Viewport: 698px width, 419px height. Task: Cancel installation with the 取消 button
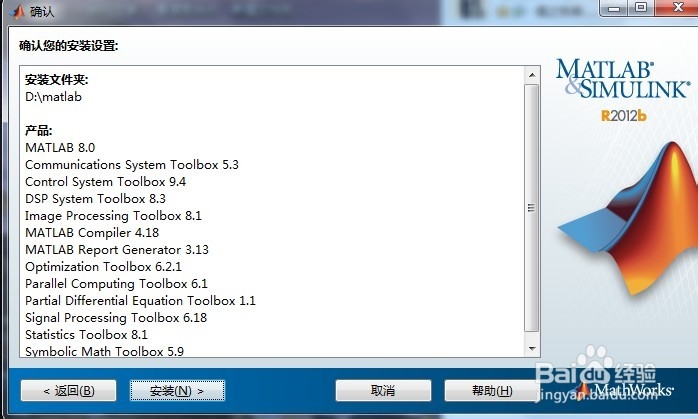pyautogui.click(x=383, y=391)
